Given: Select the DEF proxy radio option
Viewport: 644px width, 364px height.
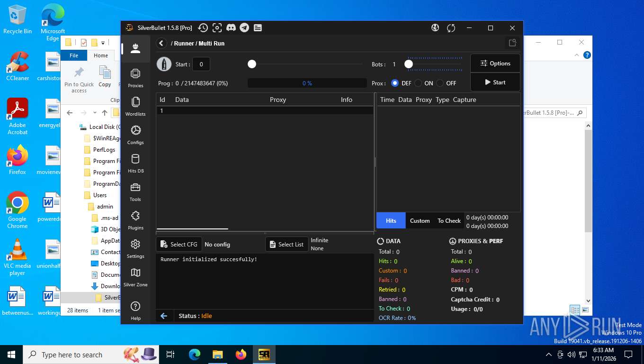Looking at the screenshot, I should point(395,83).
